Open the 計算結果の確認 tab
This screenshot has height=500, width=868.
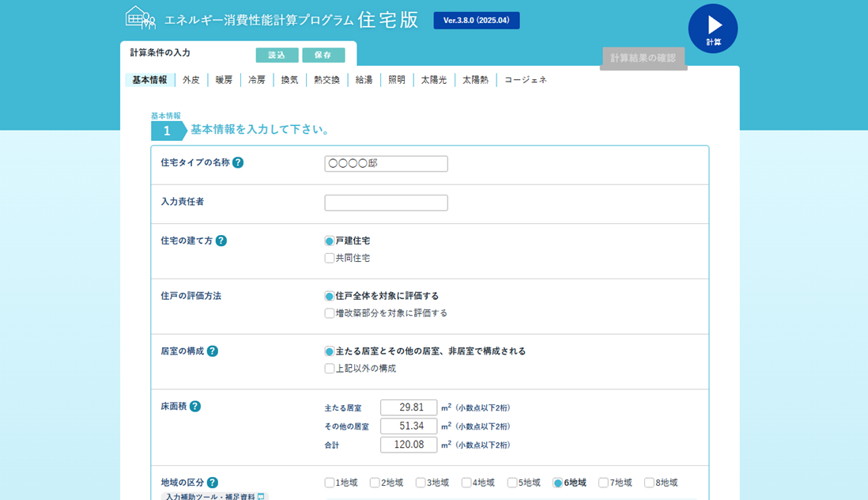click(x=643, y=58)
